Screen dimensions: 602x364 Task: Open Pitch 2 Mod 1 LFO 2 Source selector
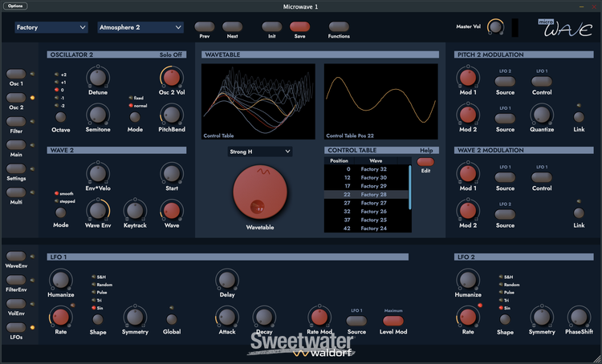[x=505, y=81]
